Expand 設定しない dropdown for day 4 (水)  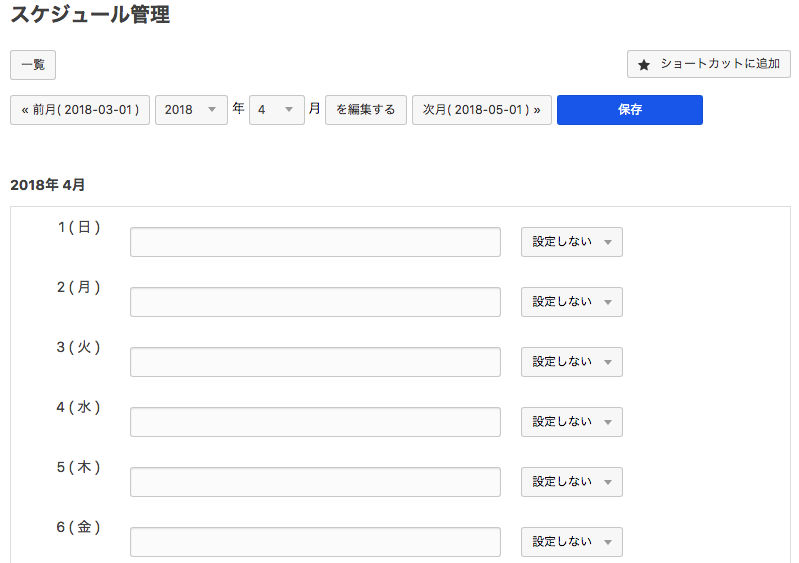tap(571, 422)
